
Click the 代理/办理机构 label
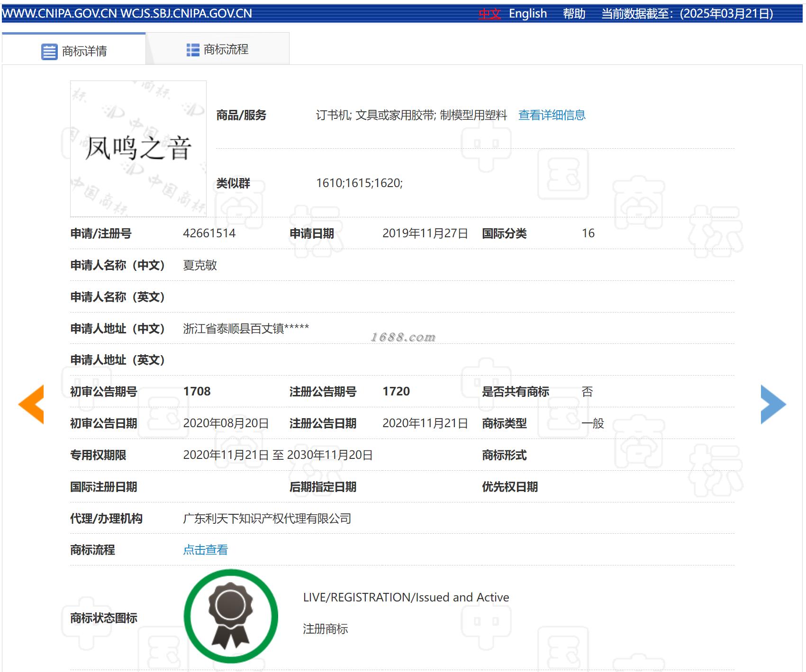click(106, 519)
